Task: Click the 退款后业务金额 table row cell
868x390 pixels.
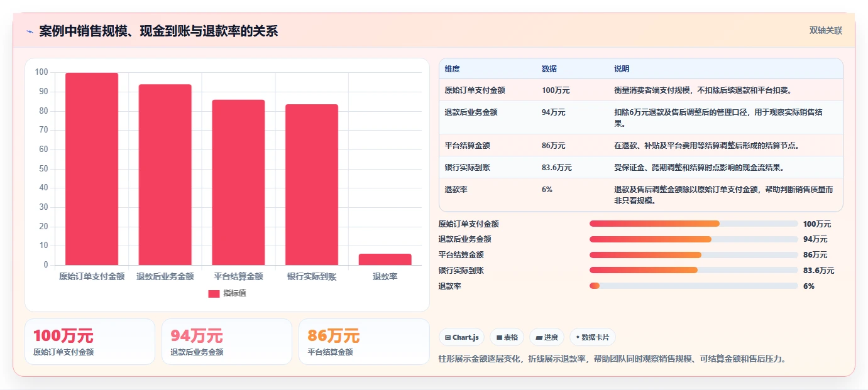Action: (x=471, y=112)
